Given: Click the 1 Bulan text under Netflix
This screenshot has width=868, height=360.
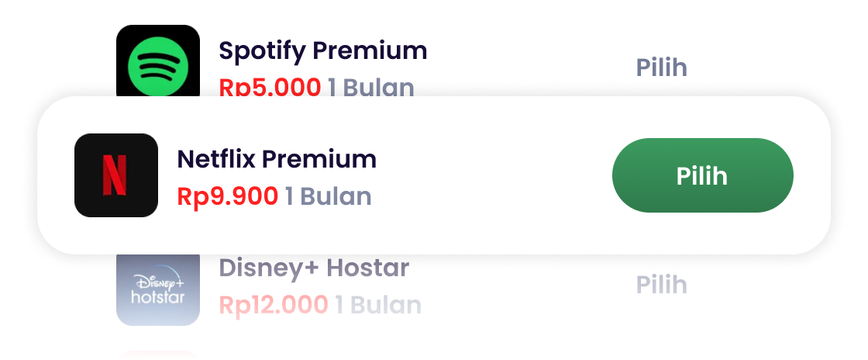Looking at the screenshot, I should tap(328, 196).
